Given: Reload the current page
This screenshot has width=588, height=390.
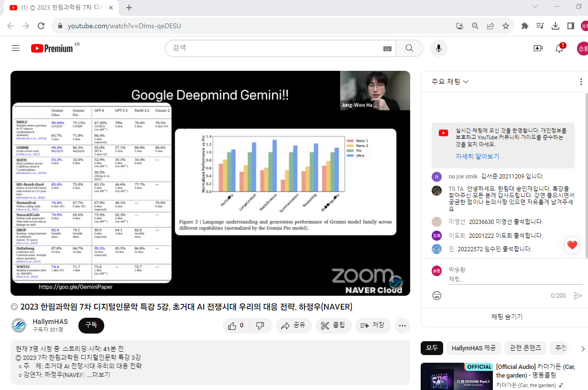Looking at the screenshot, I should click(x=41, y=26).
